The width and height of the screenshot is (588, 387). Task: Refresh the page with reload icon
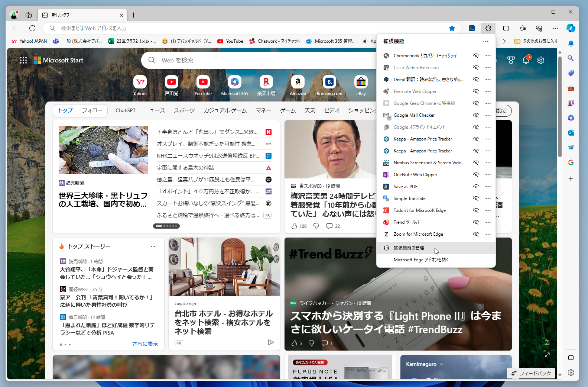click(x=32, y=28)
